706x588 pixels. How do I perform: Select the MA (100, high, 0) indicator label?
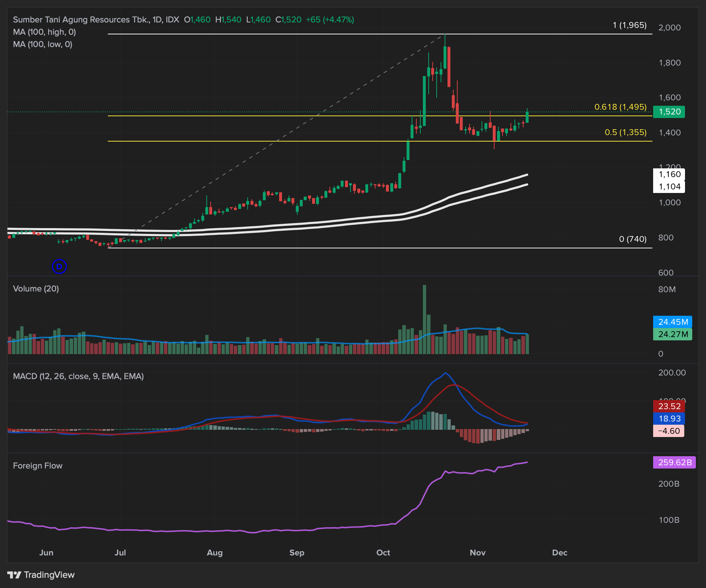45,32
